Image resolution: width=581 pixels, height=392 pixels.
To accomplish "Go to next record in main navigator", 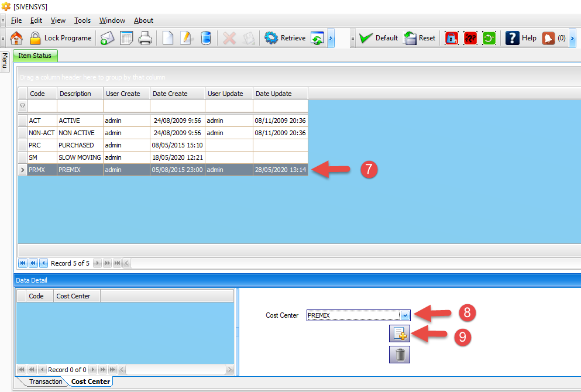I will click(97, 263).
